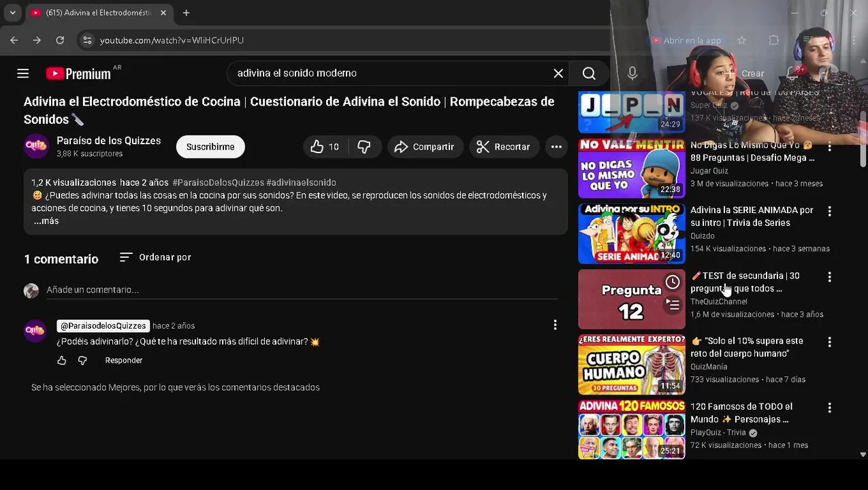Open the @ParaisodelosQuizzes commenter handle
Image resolution: width=868 pixels, height=490 pixels.
pyautogui.click(x=103, y=326)
